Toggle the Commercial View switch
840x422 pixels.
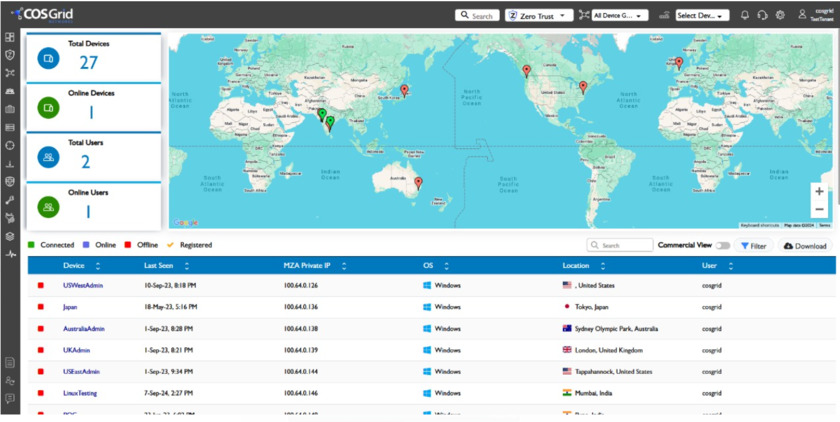pos(722,245)
